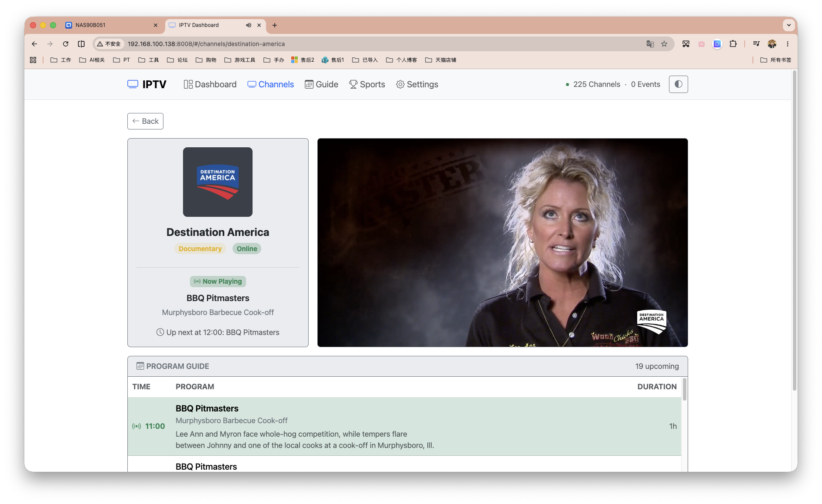The image size is (822, 504).
Task: Open Settings from the navbar
Action: tap(417, 84)
